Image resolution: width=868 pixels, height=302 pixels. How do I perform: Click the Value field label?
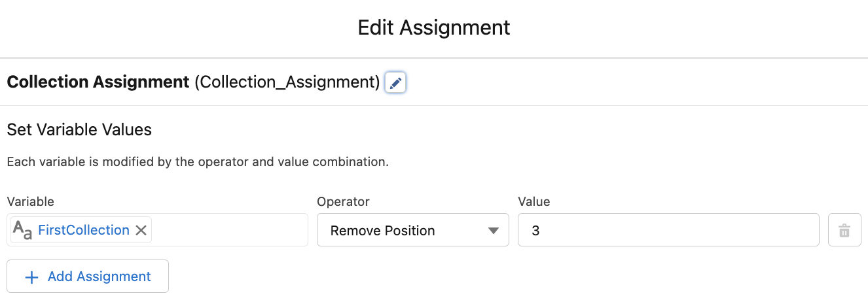click(533, 202)
